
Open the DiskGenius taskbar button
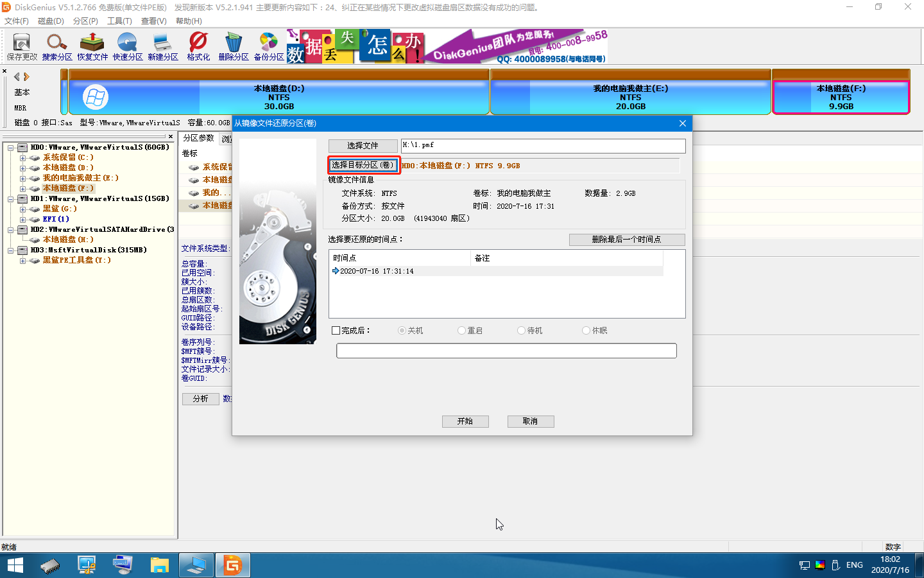tap(232, 565)
